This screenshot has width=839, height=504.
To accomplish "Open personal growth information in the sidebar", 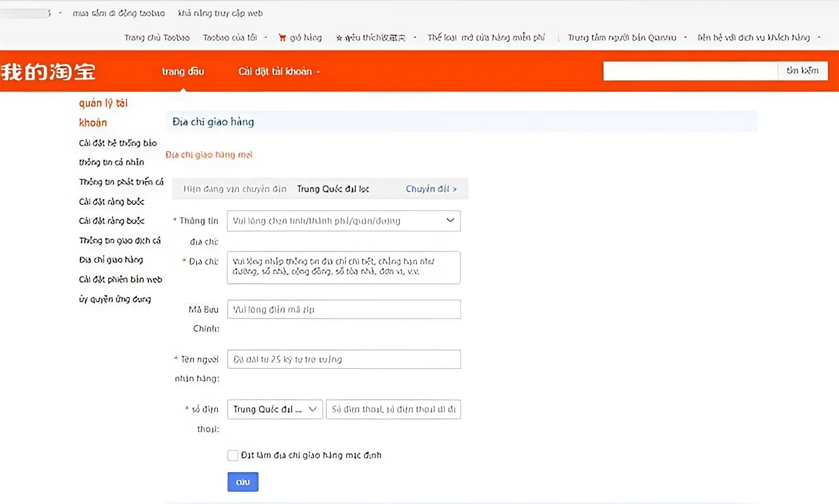I will [x=121, y=182].
